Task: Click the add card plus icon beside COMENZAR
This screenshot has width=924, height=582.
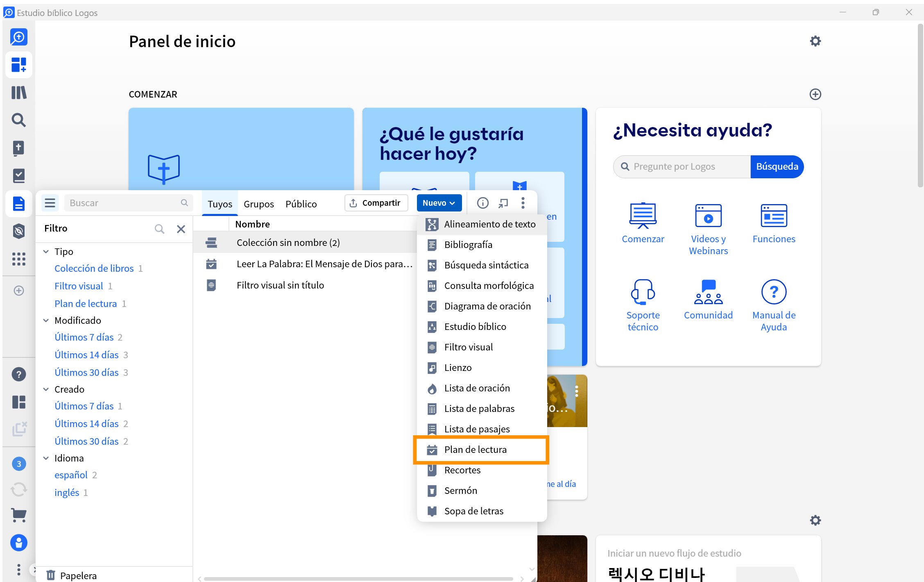Action: click(815, 94)
